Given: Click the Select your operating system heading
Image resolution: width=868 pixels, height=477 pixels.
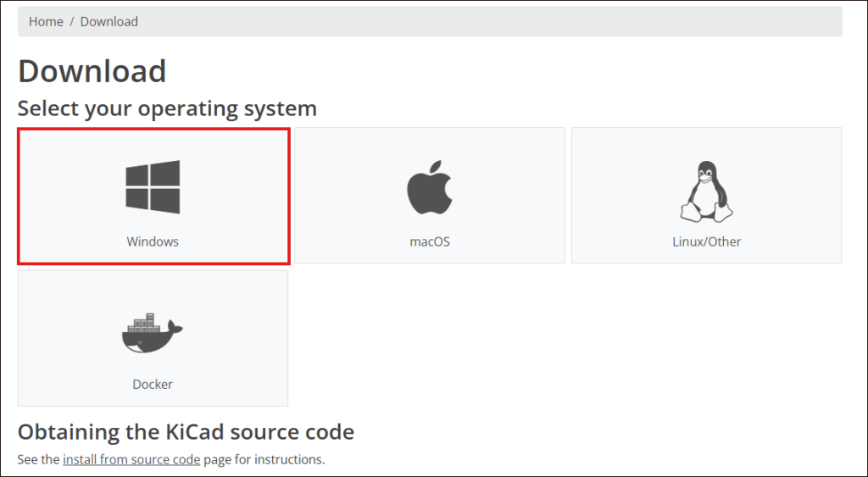Looking at the screenshot, I should click(x=167, y=108).
